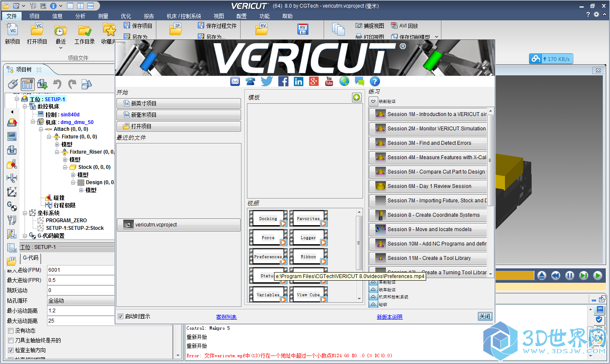Image resolution: width=610 pixels, height=364 pixels.
Task: Open the 分析 ribbon tab
Action: 80,16
